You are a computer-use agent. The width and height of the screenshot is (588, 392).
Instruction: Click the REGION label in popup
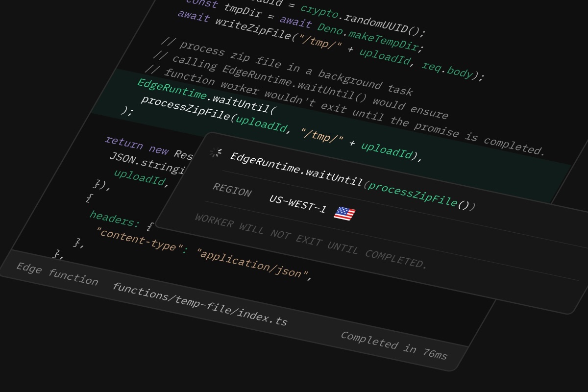[232, 190]
